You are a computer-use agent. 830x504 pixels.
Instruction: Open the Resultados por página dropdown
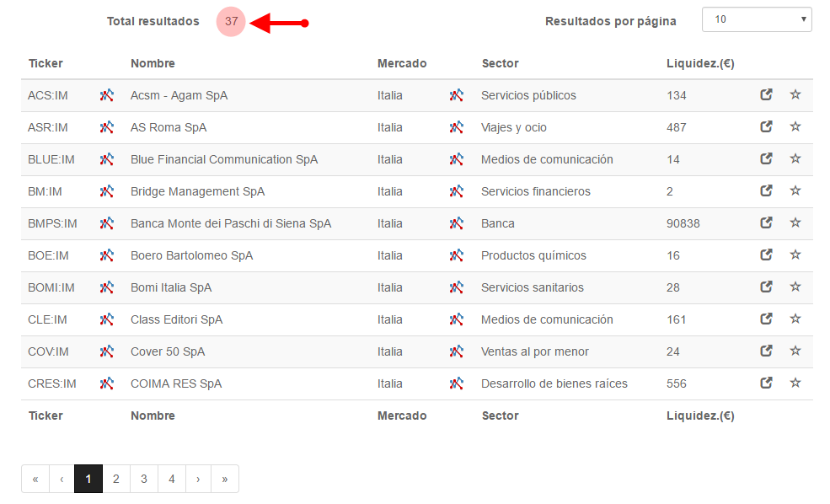click(x=757, y=19)
